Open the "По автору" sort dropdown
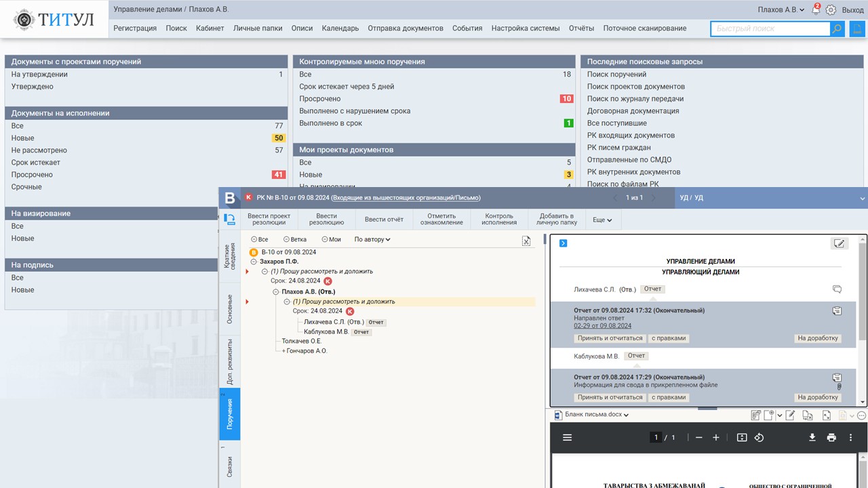The image size is (868, 488). click(x=372, y=239)
